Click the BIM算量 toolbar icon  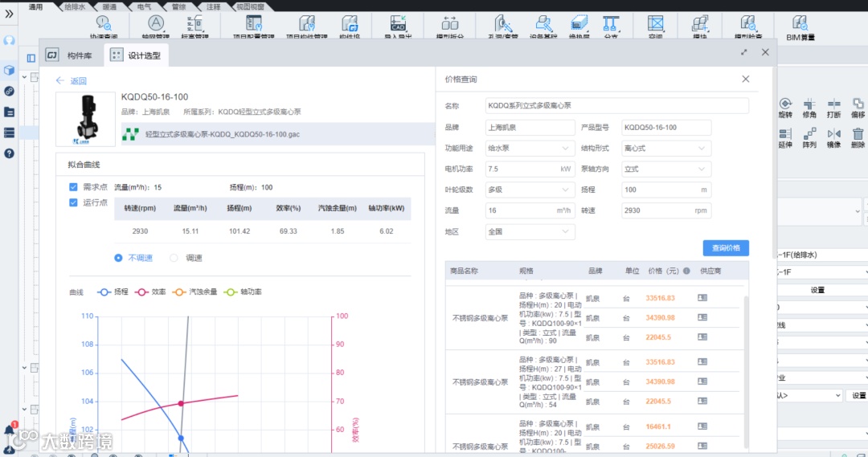tap(800, 27)
